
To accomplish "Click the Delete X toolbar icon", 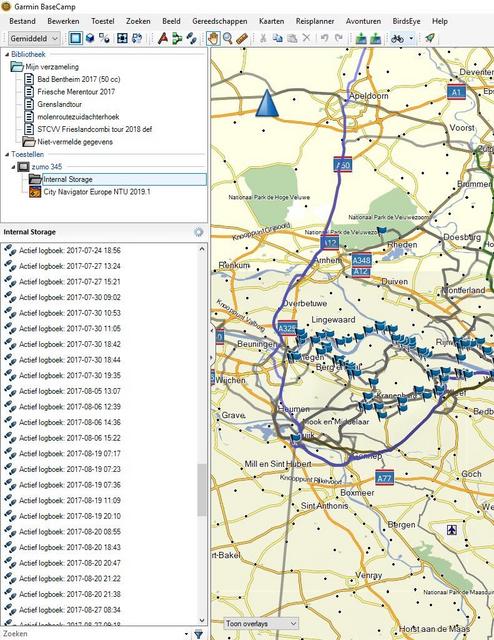I will 306,38.
